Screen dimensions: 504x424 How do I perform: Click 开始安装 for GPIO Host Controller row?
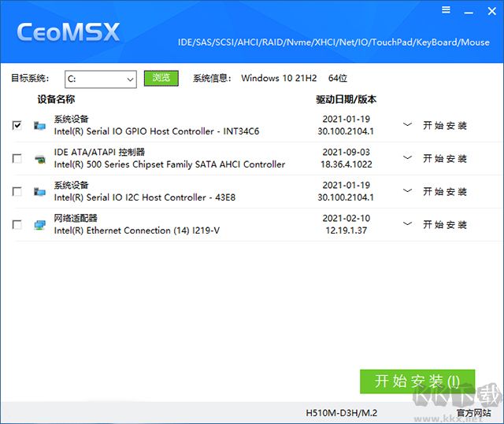444,125
